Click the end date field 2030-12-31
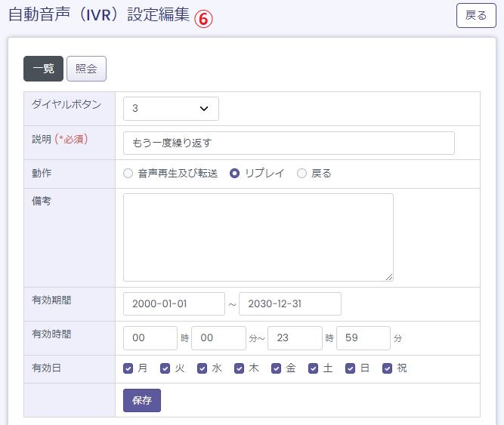Screen dimensions: 504x425 [289, 304]
